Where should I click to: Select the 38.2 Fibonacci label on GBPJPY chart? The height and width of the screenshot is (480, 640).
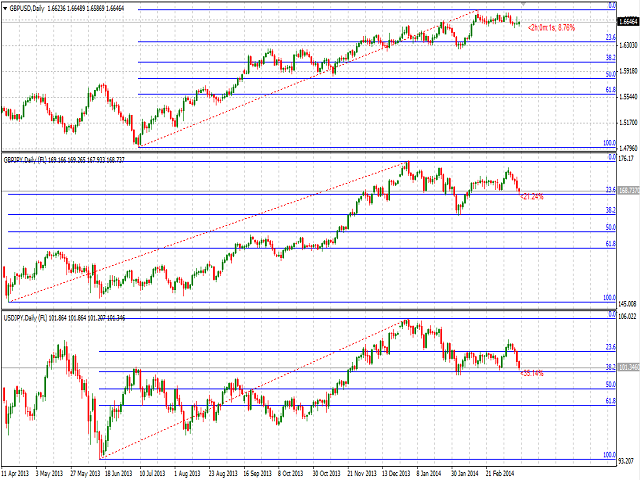611,210
